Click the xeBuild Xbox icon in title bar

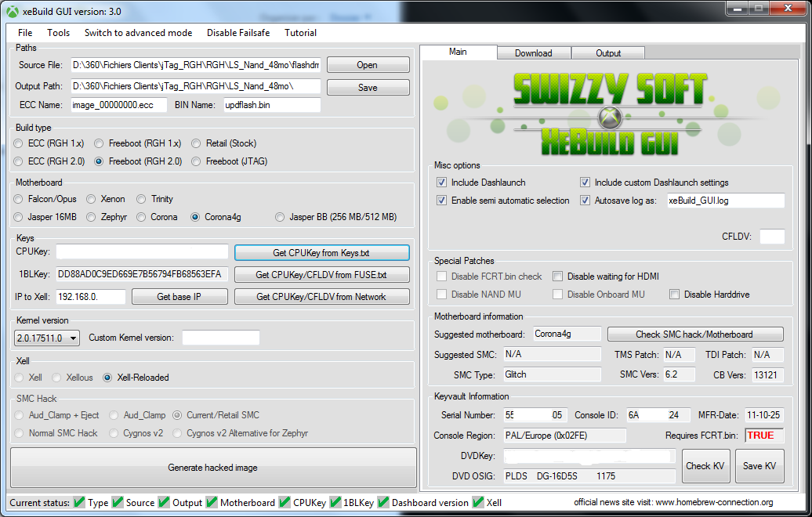(13, 11)
